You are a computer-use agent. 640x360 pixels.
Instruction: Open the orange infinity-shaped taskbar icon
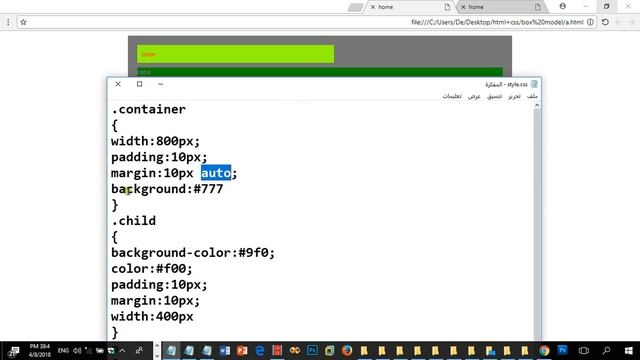click(295, 351)
